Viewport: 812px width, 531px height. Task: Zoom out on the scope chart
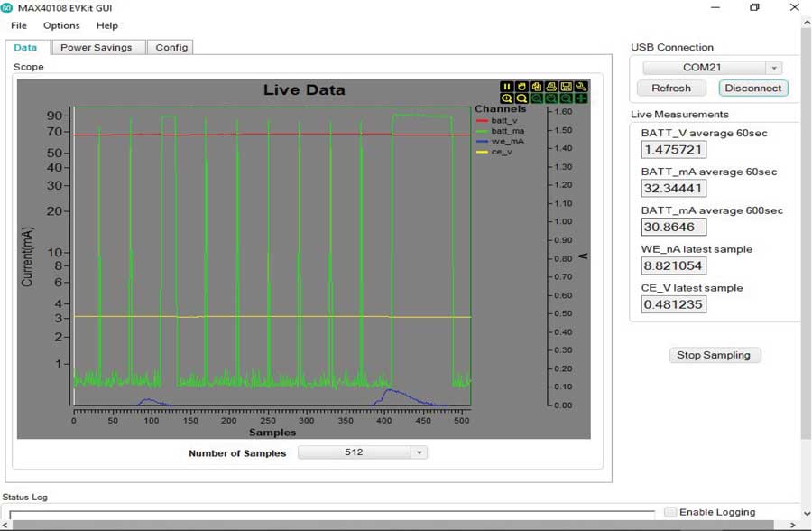(521, 98)
